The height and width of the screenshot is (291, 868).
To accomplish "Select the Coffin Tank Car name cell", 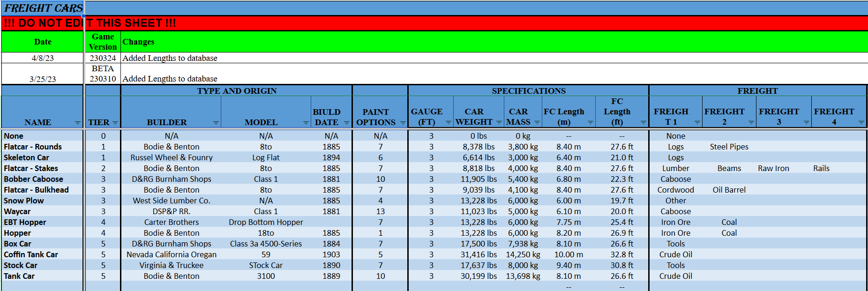I will (43, 254).
